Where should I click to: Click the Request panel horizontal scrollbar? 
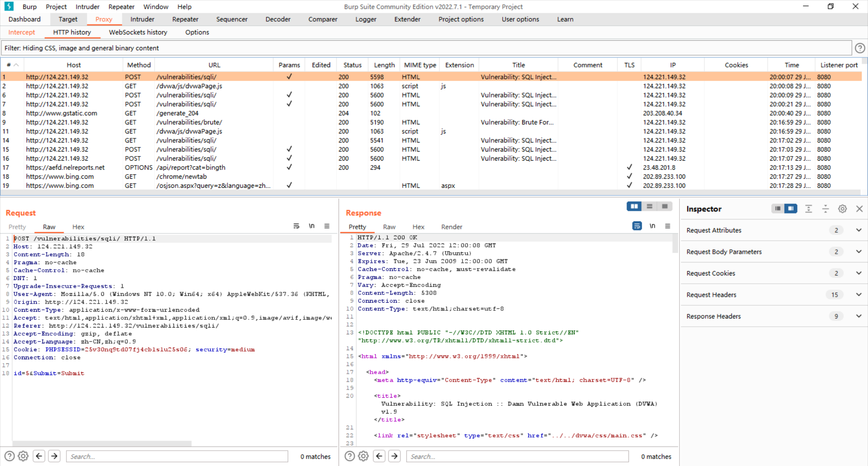click(102, 443)
